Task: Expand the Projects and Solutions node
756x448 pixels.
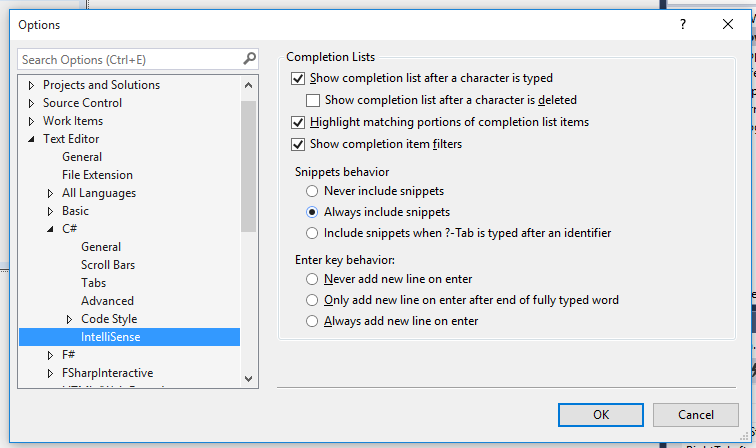Action: coord(31,85)
